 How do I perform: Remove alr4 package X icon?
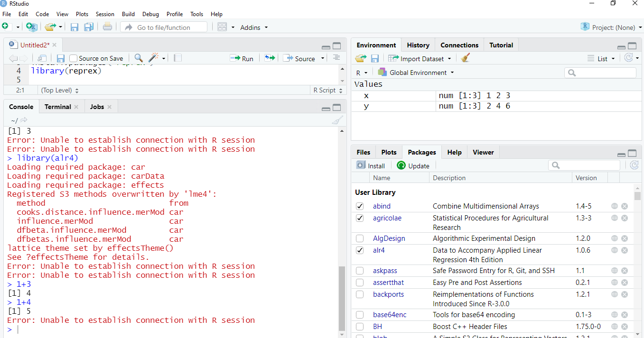coord(625,250)
